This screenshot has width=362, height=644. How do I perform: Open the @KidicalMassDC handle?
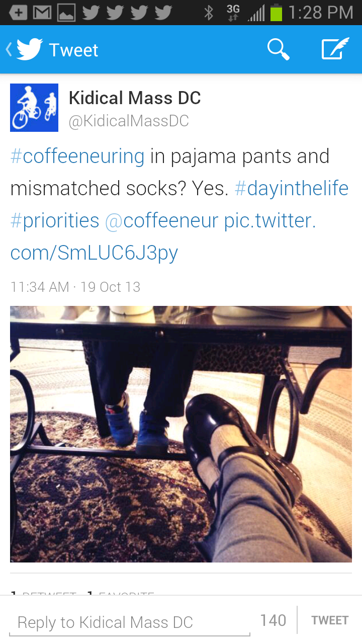click(129, 121)
